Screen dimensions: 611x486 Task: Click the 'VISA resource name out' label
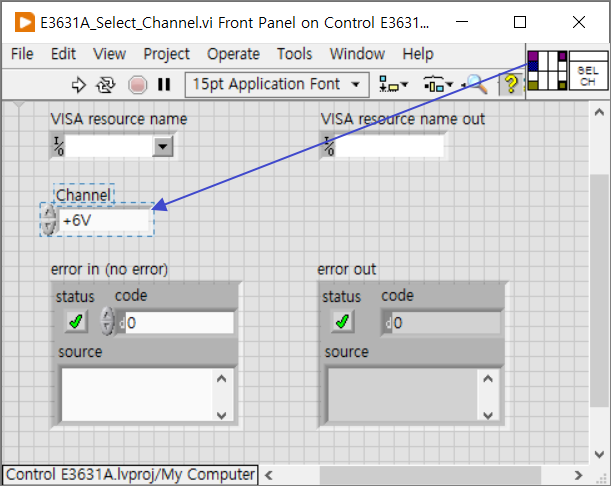tap(403, 119)
